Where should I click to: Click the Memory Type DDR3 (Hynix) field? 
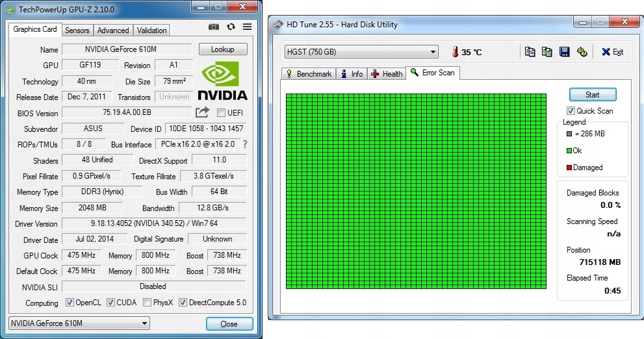click(x=102, y=191)
